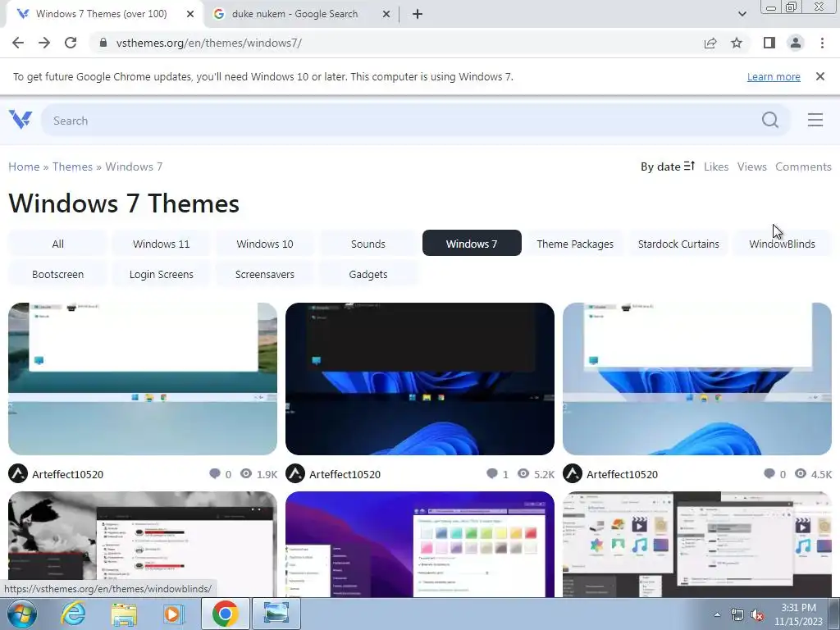Go to Home breadcrumb

pyautogui.click(x=24, y=167)
